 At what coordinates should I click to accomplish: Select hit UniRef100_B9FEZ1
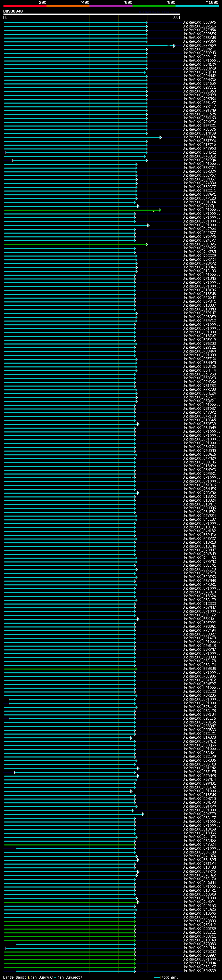[199, 125]
